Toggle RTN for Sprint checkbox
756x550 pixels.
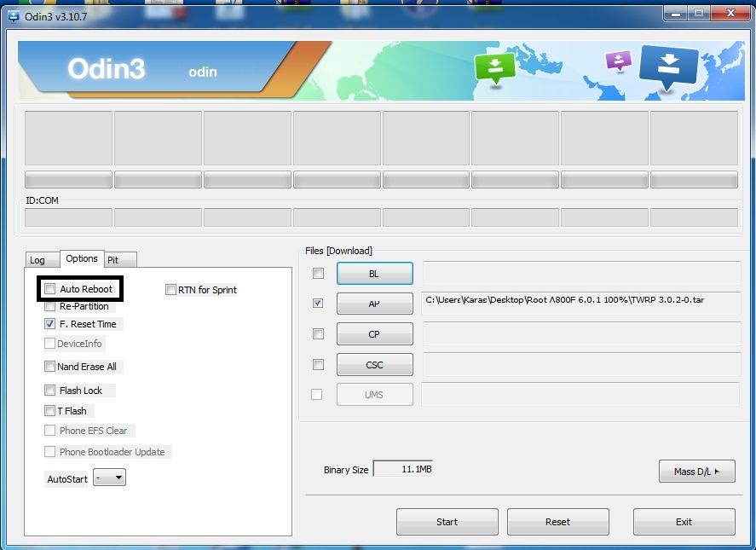pos(170,289)
